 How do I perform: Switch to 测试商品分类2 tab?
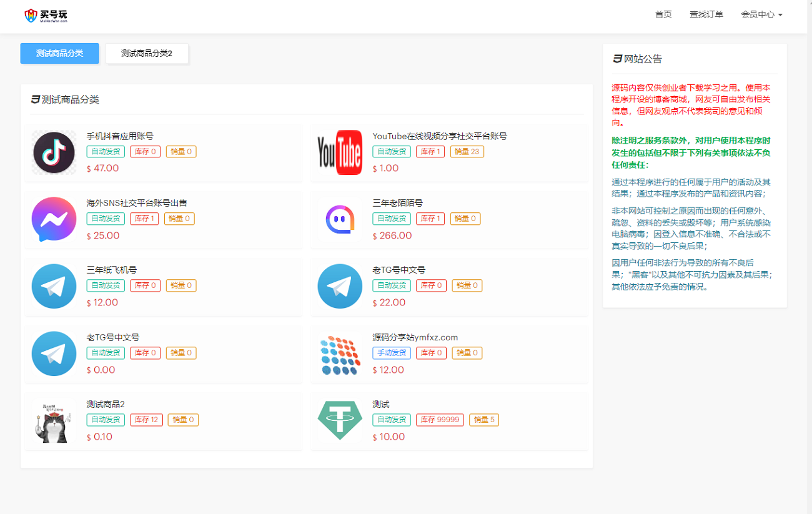(146, 54)
